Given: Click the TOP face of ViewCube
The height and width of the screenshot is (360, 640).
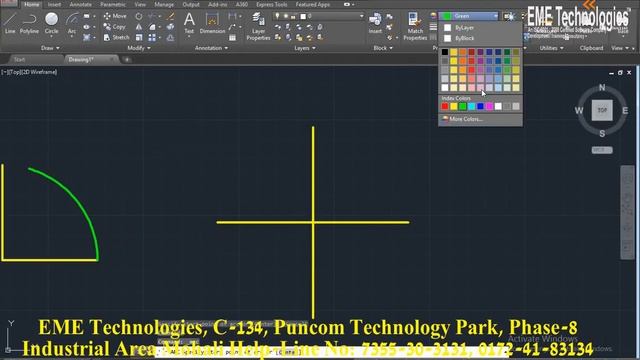Looking at the screenshot, I should (602, 110).
